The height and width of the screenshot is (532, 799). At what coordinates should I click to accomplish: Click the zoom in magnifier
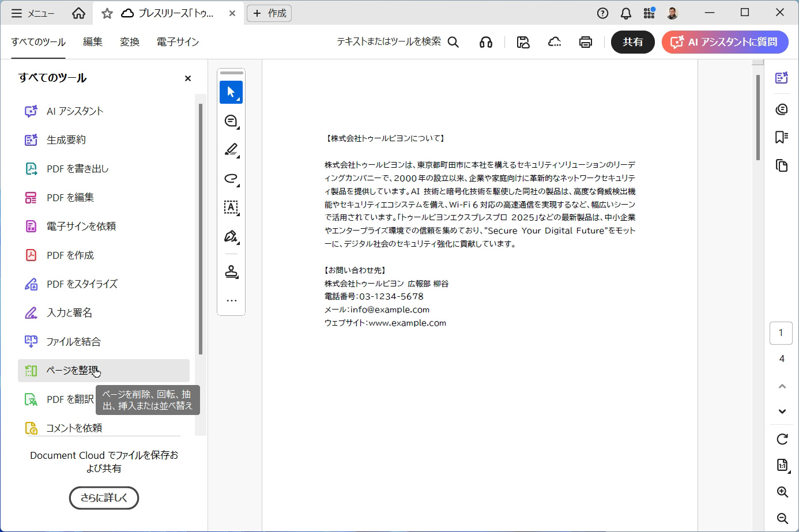click(x=782, y=492)
